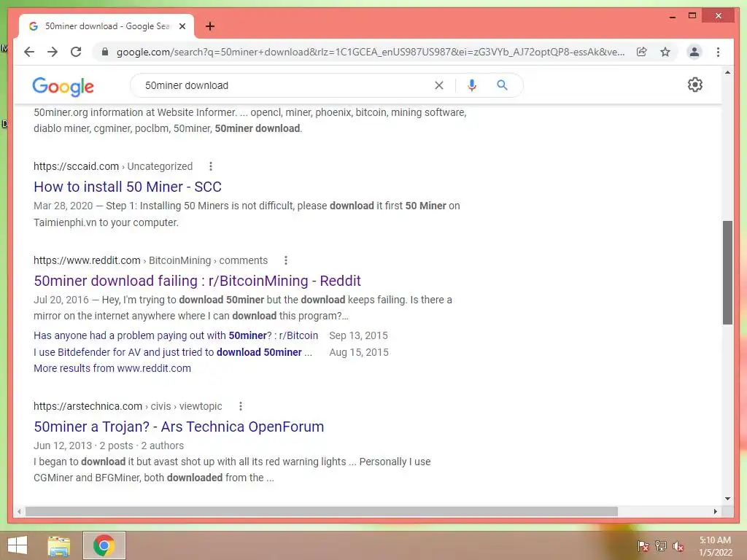Screen dimensions: 747x560
Task: Open 'How to install 50 Miner - SCC'
Action: [x=128, y=187]
